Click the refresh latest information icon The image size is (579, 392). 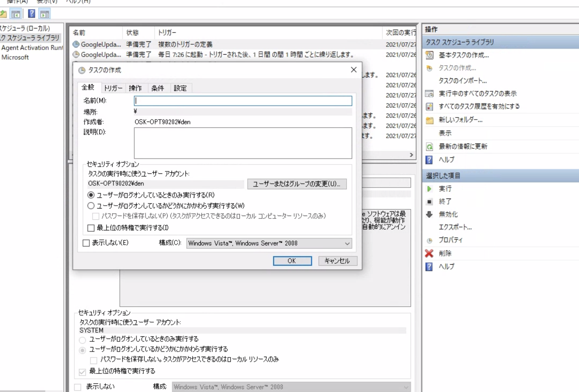[x=429, y=147]
